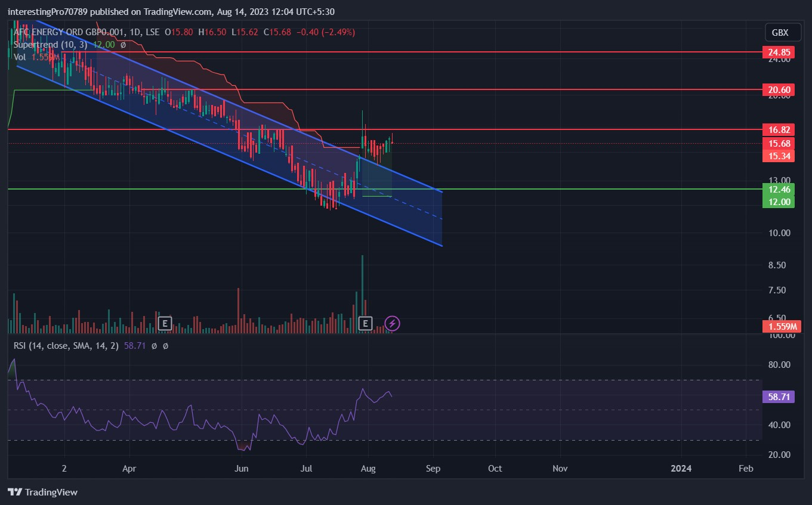Click the Oct label on time axis
Viewport: 812px width, 505px height.
pyautogui.click(x=494, y=469)
